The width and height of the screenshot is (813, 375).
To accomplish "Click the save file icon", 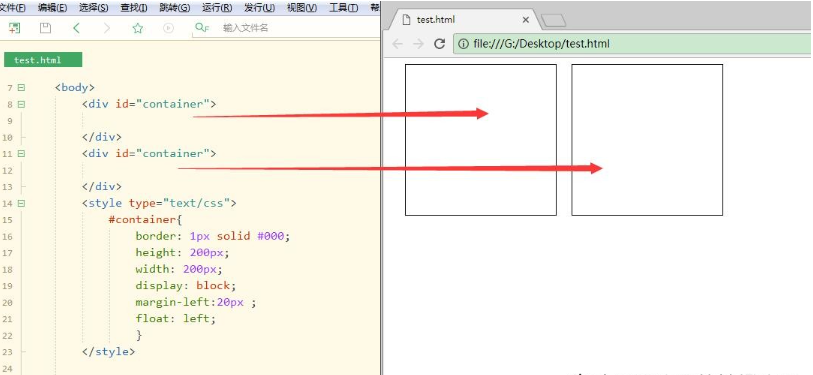I will tap(46, 28).
